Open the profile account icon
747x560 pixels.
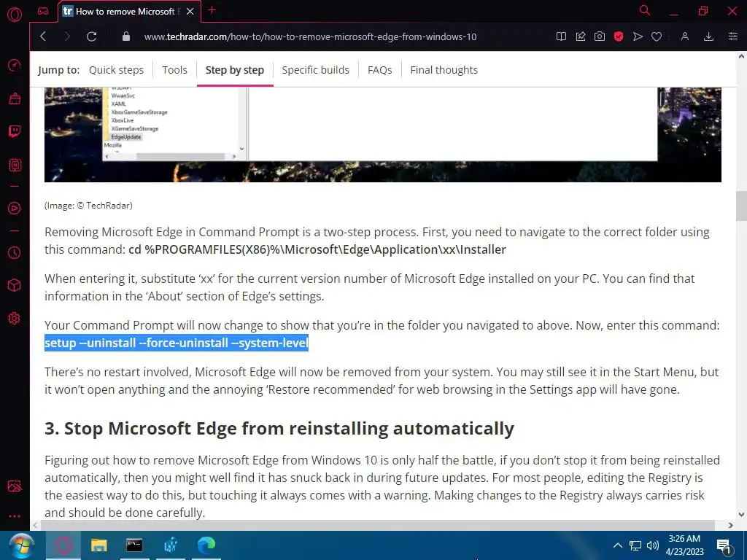pyautogui.click(x=684, y=36)
